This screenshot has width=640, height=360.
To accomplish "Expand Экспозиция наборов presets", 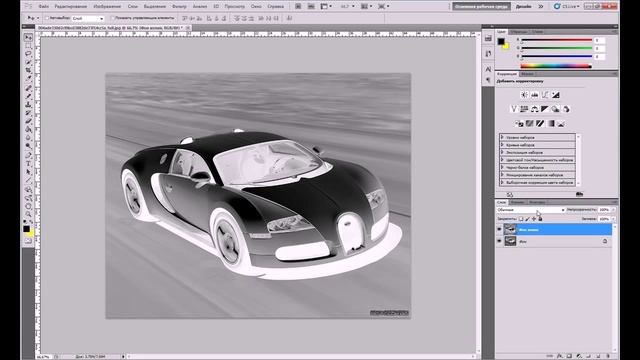I will coord(502,152).
